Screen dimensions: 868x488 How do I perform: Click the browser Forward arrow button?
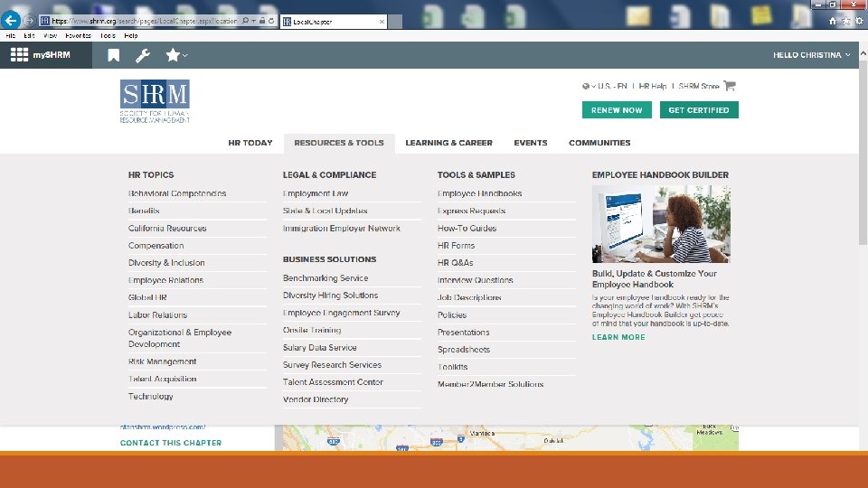29,21
